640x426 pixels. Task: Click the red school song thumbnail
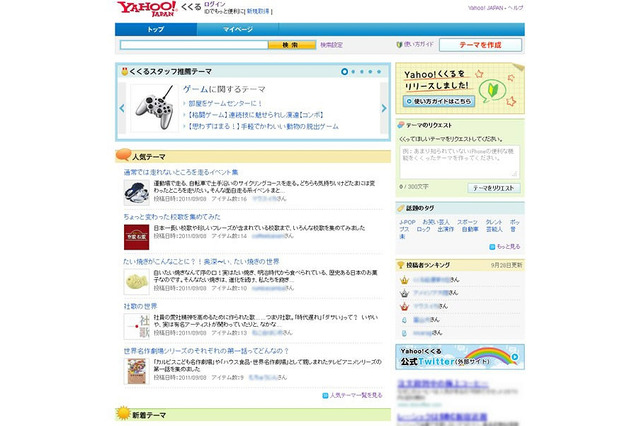point(136,237)
